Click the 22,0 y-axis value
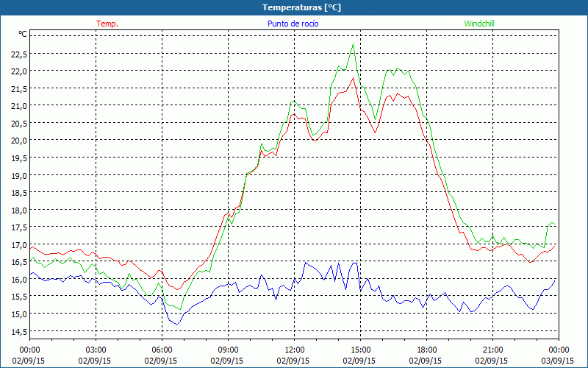The image size is (588, 368). pos(19,71)
